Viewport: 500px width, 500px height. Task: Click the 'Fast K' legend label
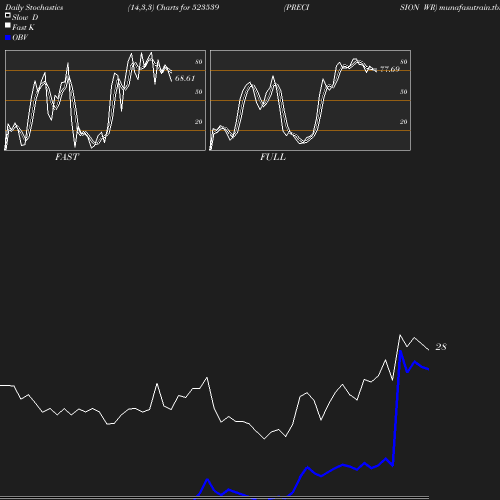coord(23,27)
